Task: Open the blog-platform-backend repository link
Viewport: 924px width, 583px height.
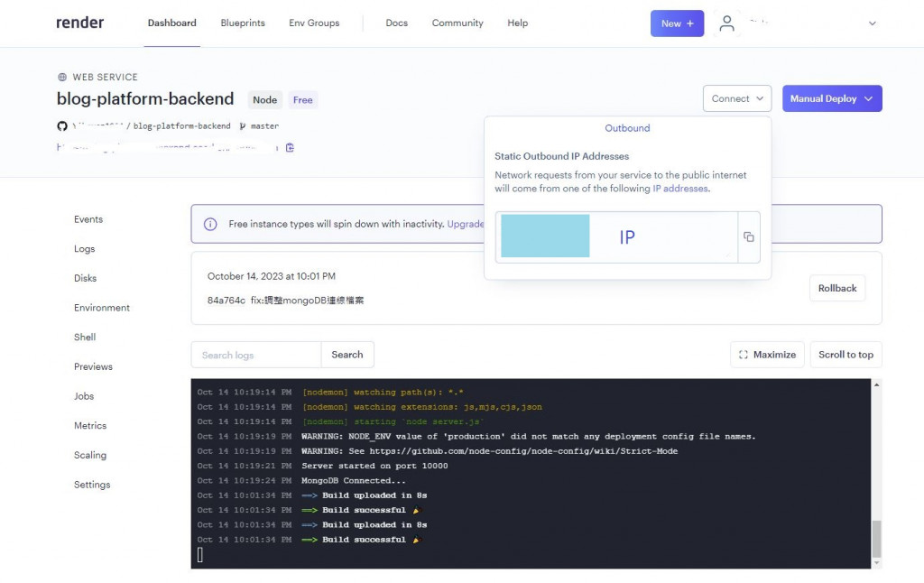Action: click(181, 126)
